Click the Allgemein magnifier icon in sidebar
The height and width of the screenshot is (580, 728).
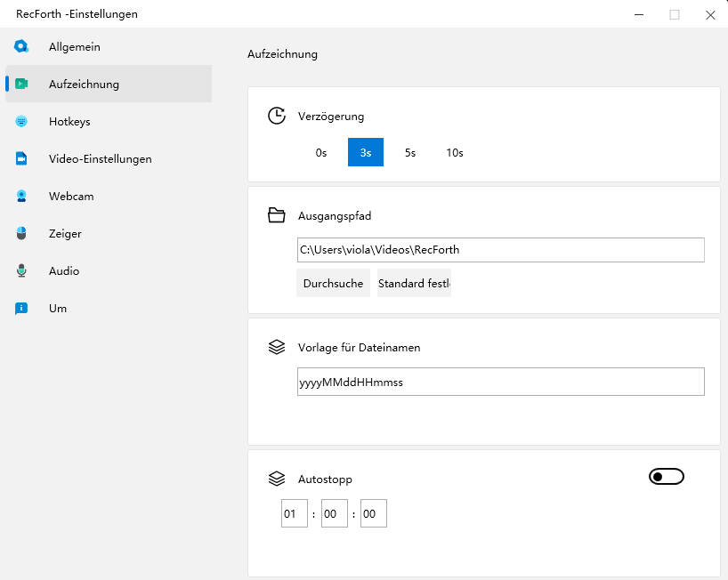(21, 46)
